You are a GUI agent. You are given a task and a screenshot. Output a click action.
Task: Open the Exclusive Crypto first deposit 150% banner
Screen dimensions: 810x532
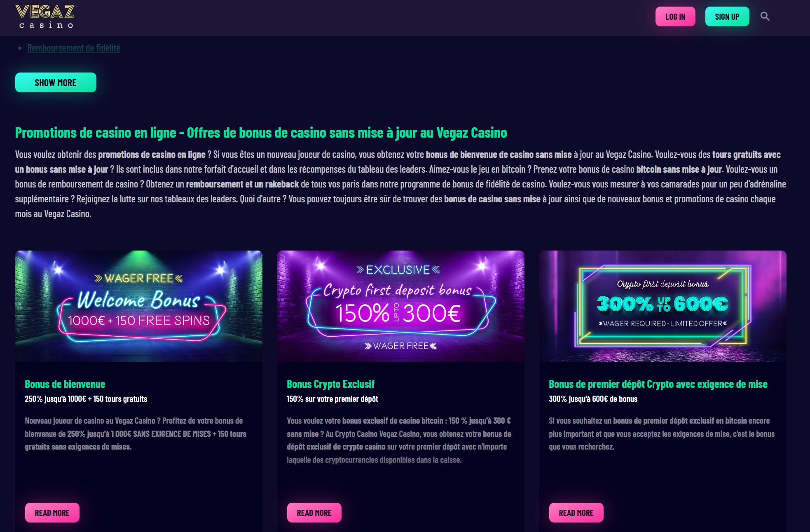point(401,306)
